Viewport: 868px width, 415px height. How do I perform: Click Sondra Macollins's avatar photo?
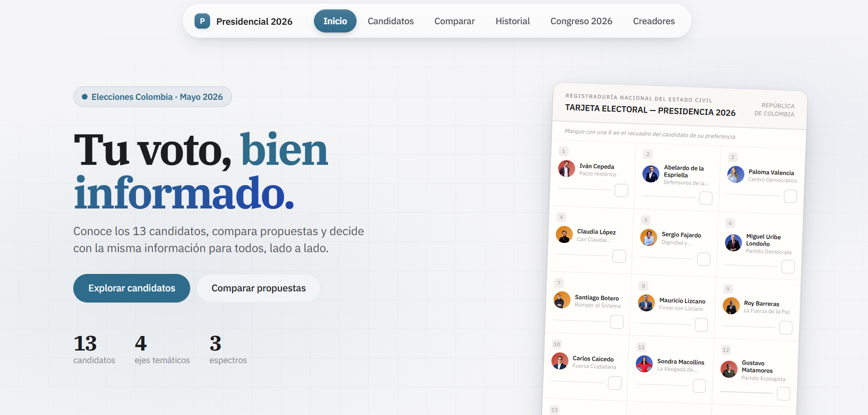click(644, 364)
